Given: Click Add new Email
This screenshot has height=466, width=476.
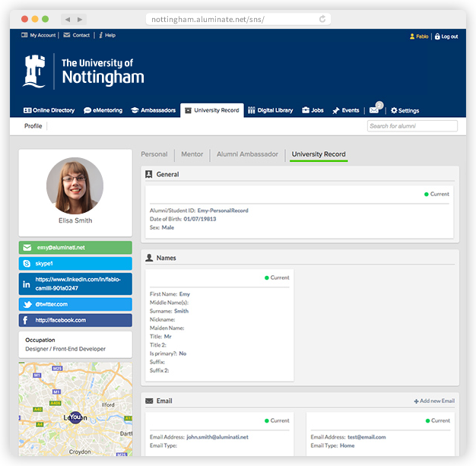Looking at the screenshot, I should (x=434, y=401).
